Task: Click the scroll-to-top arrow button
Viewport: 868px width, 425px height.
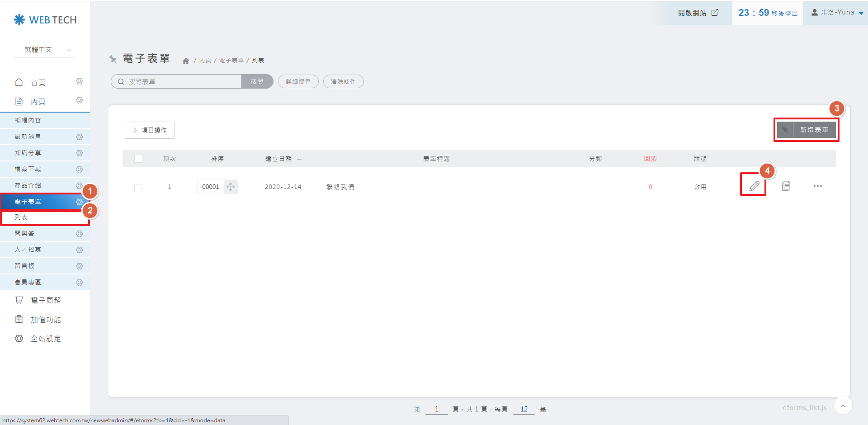Action: pos(843,405)
